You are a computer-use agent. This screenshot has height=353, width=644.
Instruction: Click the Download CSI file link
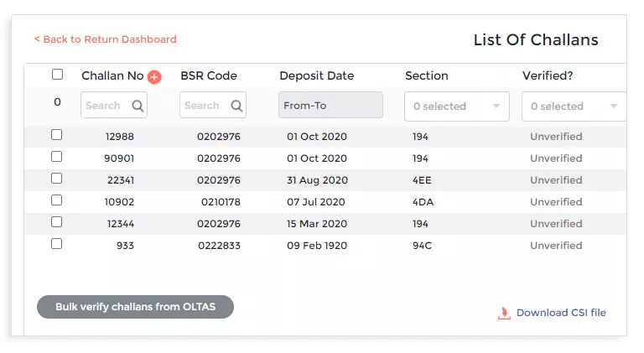pyautogui.click(x=560, y=313)
